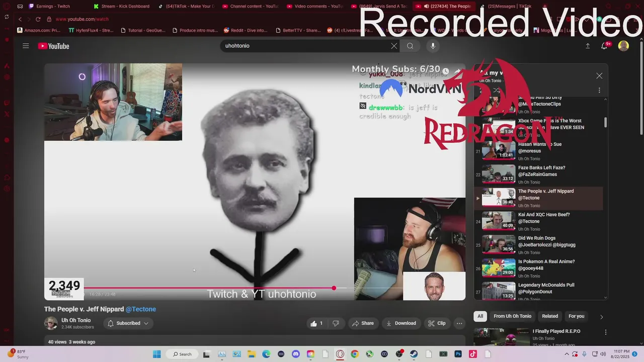Open File Explorer from the taskbar
Screen dimensions: 644x362
251,354
